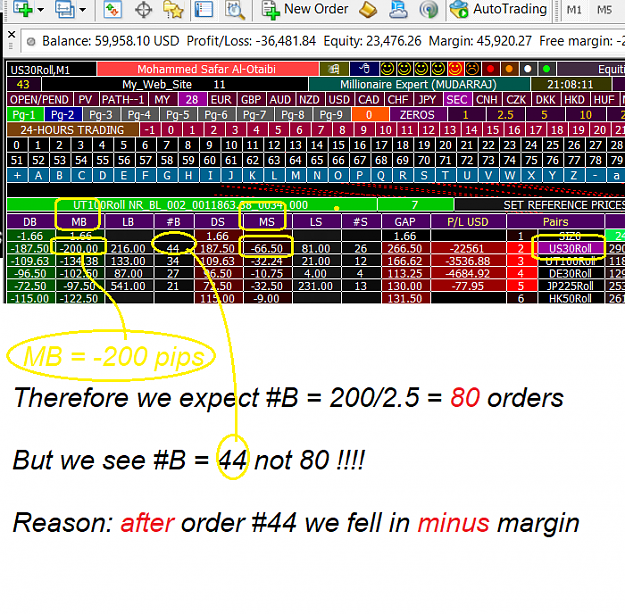625x614 pixels.
Task: Switch to the Pg-2 tab
Action: click(63, 115)
